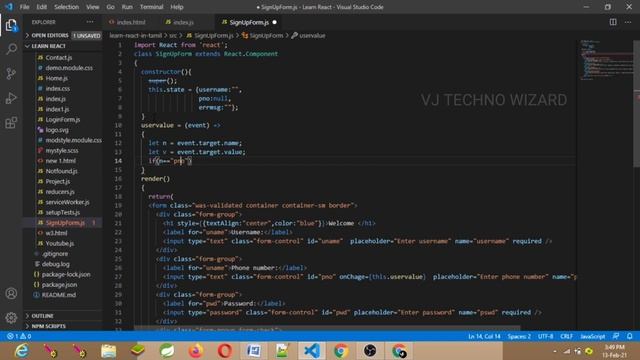The image size is (640, 360).
Task: Collapse the LEARN REACT folder section
Action: (48, 46)
